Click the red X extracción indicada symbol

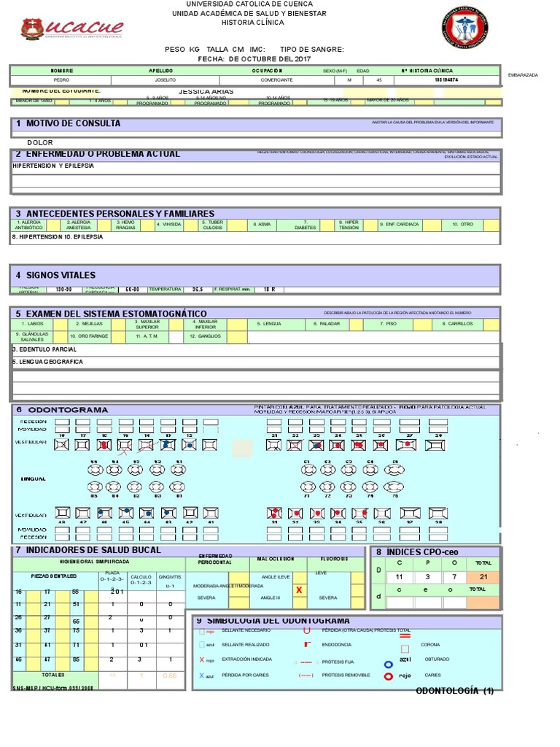pyautogui.click(x=202, y=659)
